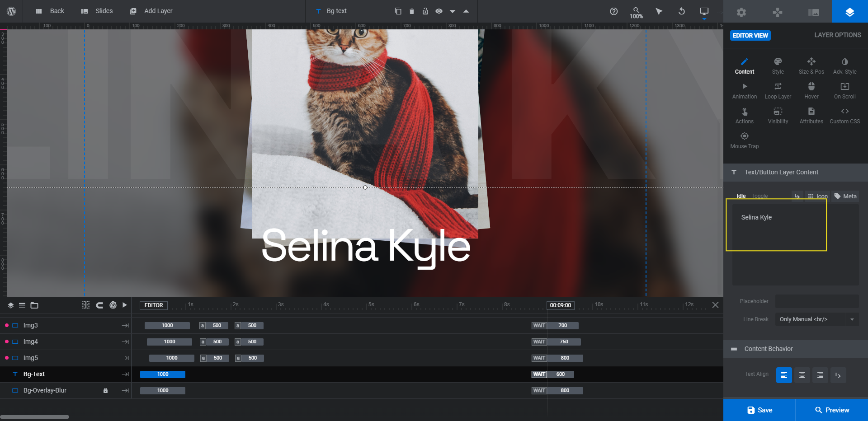Click the timeline folder group icon
868x421 pixels.
pyautogui.click(x=34, y=305)
